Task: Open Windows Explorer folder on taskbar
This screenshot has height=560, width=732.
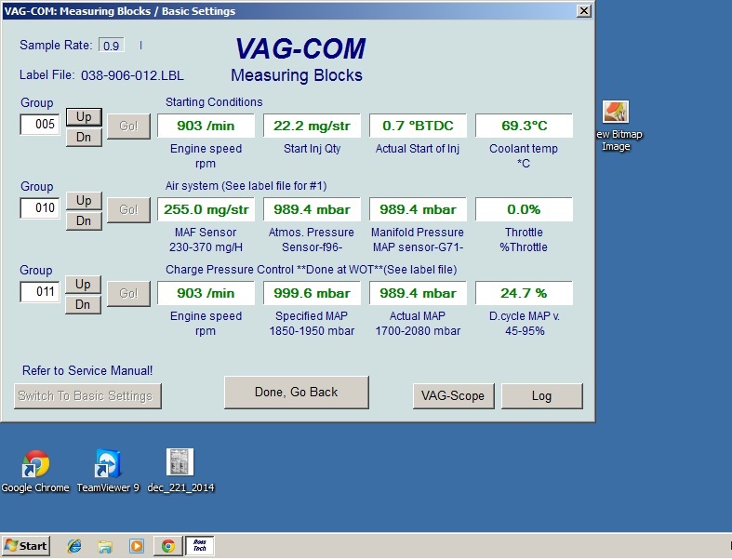Action: point(105,545)
